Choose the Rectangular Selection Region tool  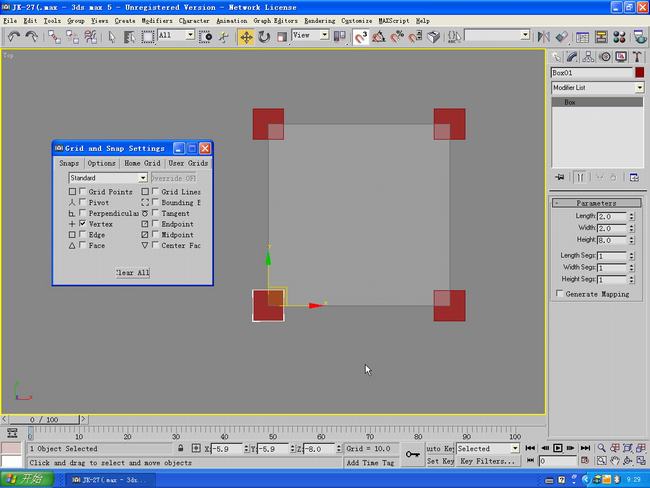147,37
